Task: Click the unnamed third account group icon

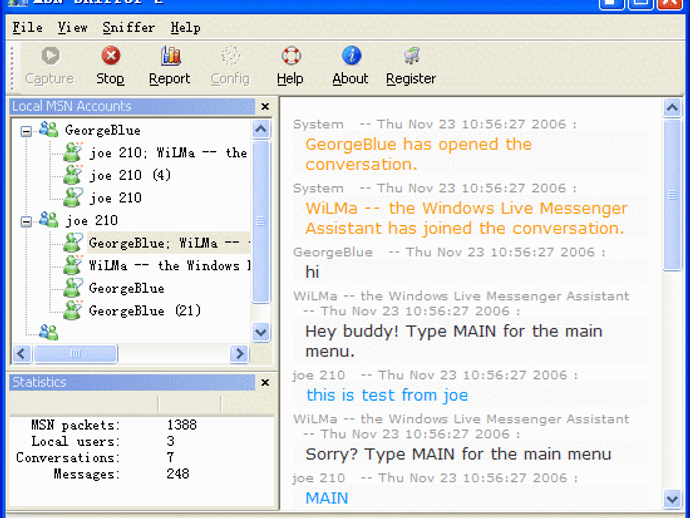Action: 48,332
